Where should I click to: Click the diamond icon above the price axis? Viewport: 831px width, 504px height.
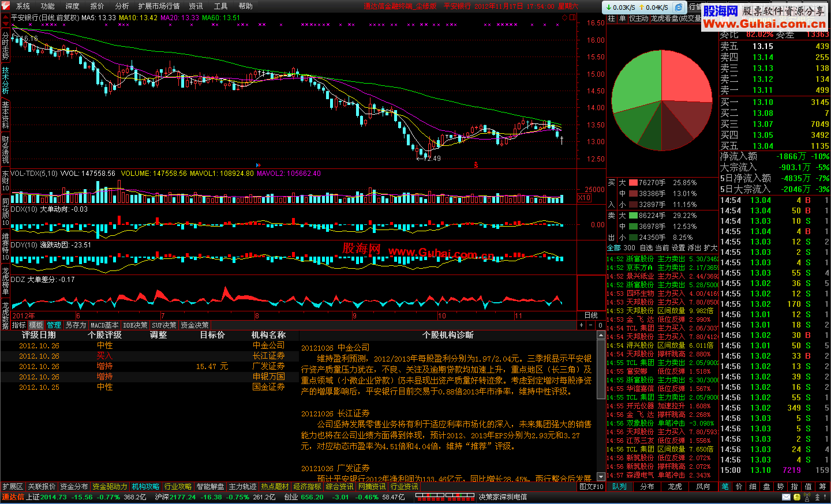[564, 18]
